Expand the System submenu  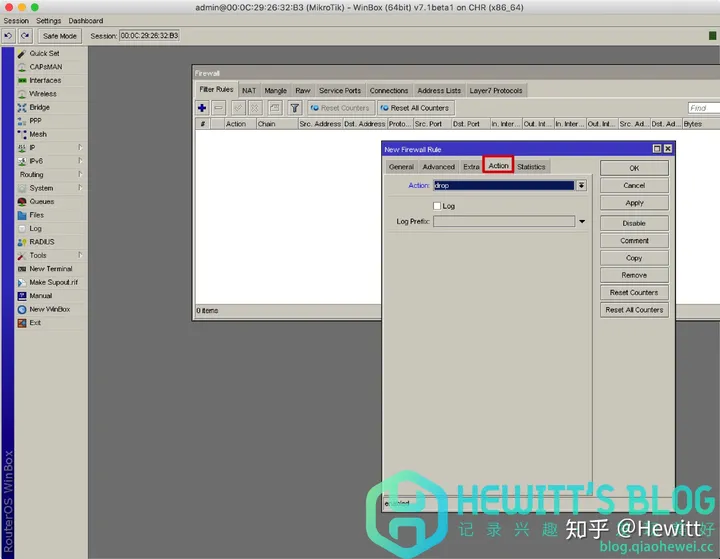click(x=80, y=187)
